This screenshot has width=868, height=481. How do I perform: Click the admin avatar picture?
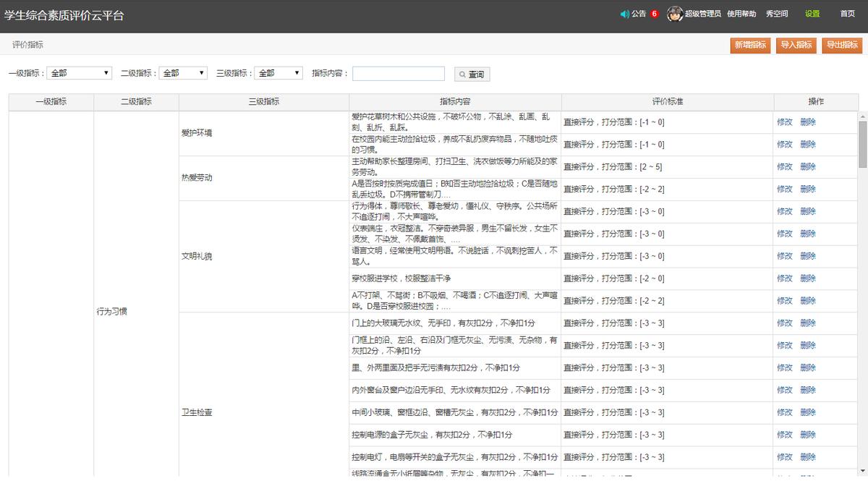coord(673,12)
